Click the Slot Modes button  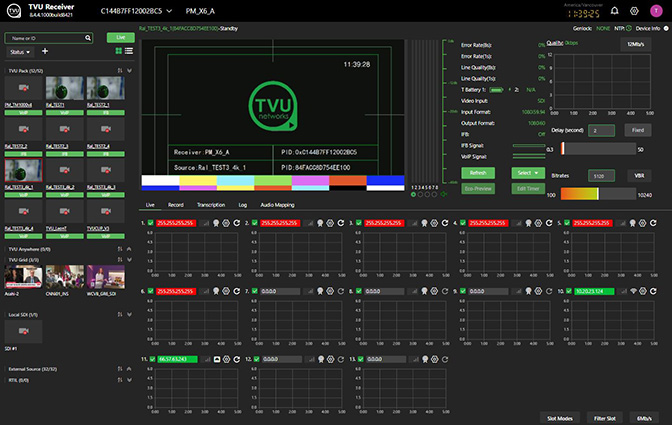click(x=560, y=418)
